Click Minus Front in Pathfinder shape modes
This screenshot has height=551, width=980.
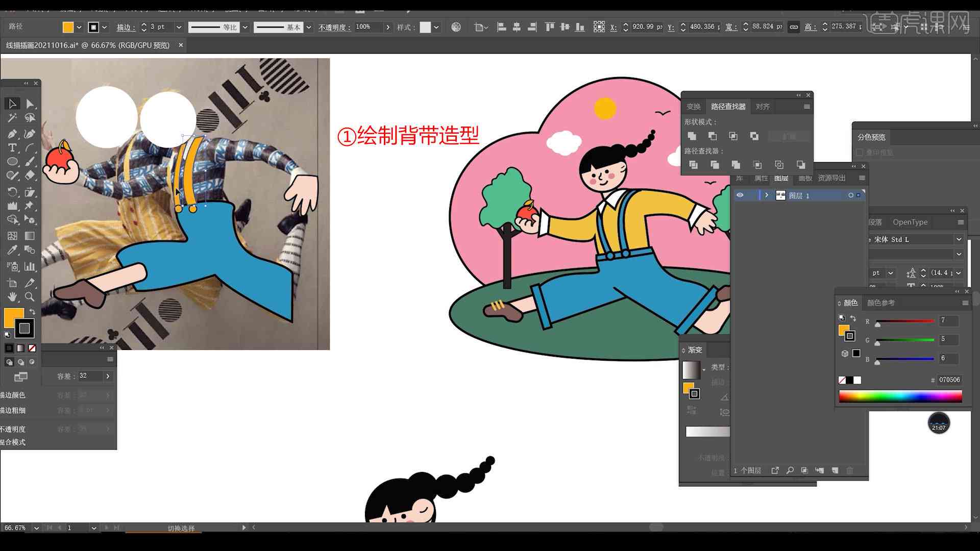point(713,136)
